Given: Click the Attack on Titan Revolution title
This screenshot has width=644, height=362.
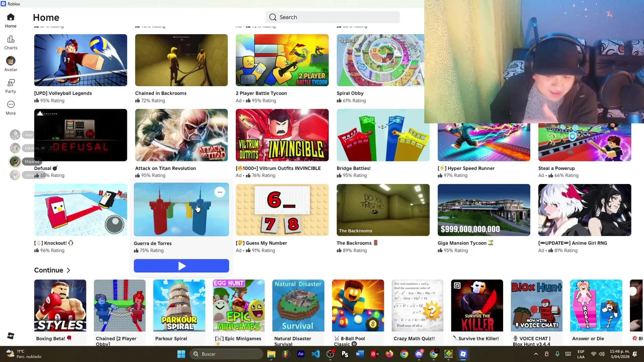Looking at the screenshot, I should [165, 168].
